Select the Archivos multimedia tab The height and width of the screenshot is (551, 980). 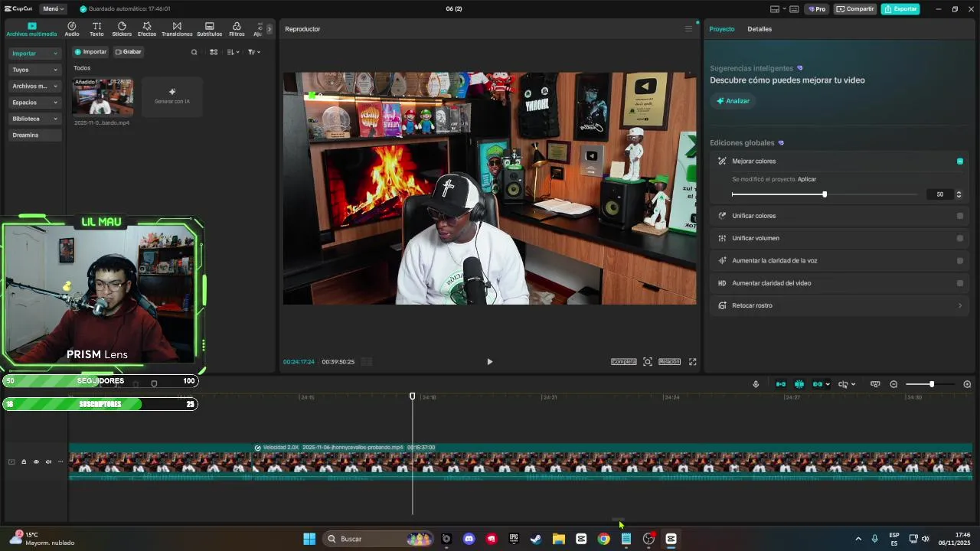(31, 29)
